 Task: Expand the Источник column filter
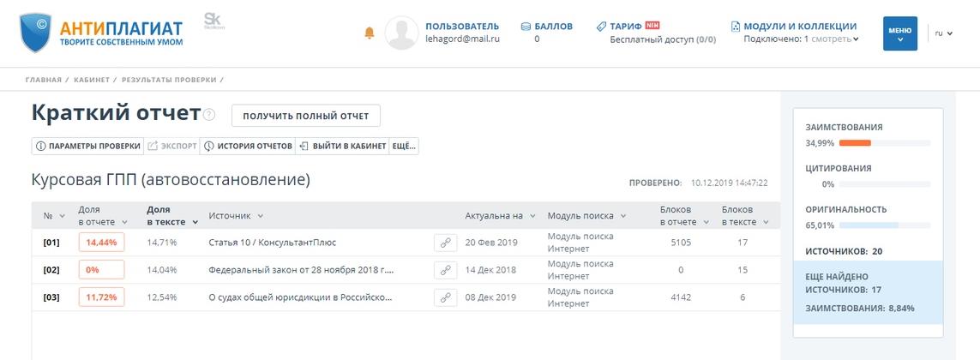coord(260,216)
